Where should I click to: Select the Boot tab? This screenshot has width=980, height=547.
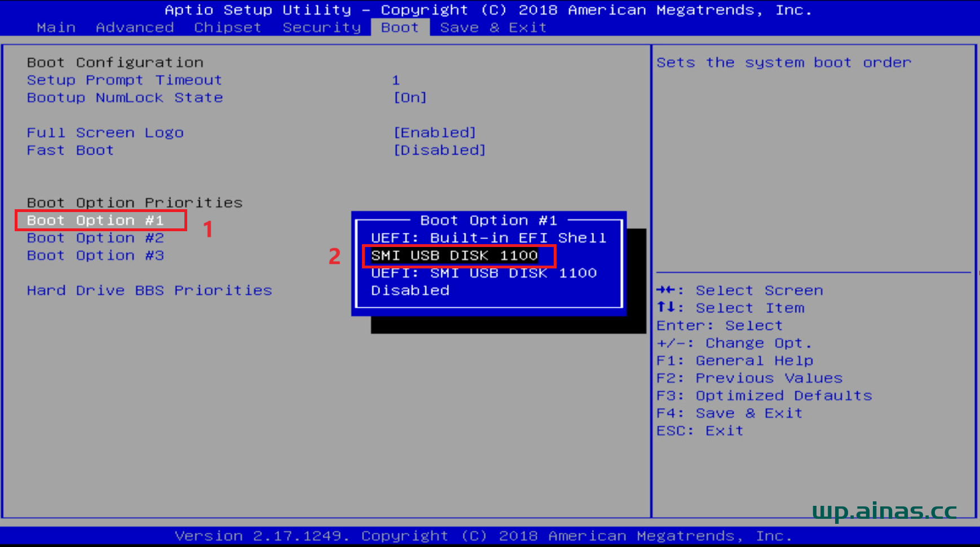[x=400, y=28]
